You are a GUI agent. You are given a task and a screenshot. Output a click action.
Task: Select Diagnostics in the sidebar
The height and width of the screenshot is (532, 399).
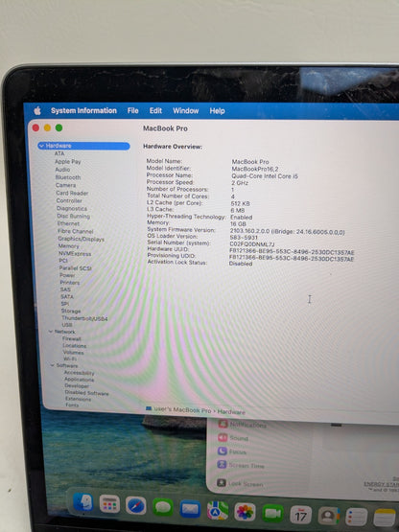coord(72,208)
